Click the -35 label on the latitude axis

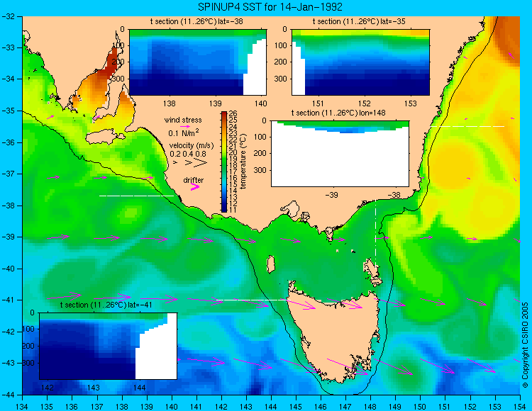coord(8,111)
